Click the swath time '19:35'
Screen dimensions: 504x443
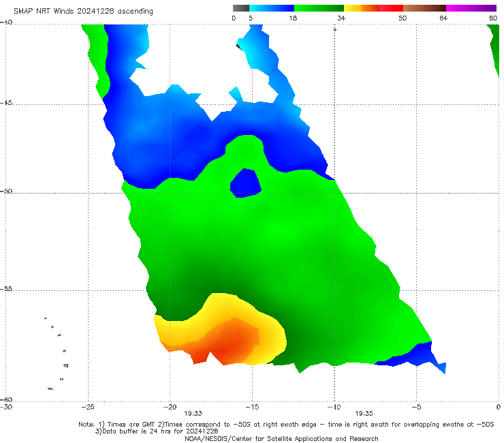[364, 414]
